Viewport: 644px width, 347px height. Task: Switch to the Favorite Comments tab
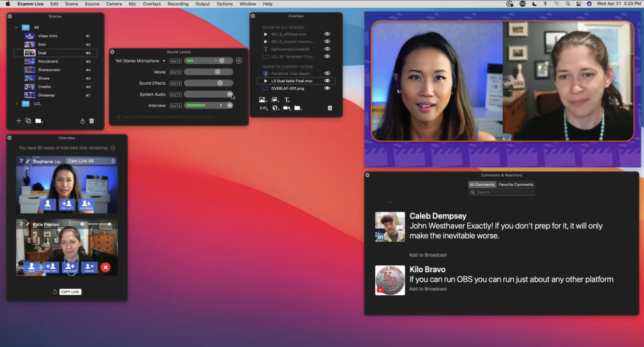pos(516,184)
